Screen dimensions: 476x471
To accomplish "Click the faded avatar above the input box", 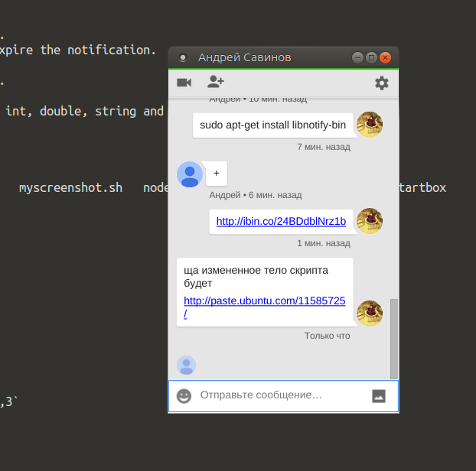I will (x=187, y=365).
